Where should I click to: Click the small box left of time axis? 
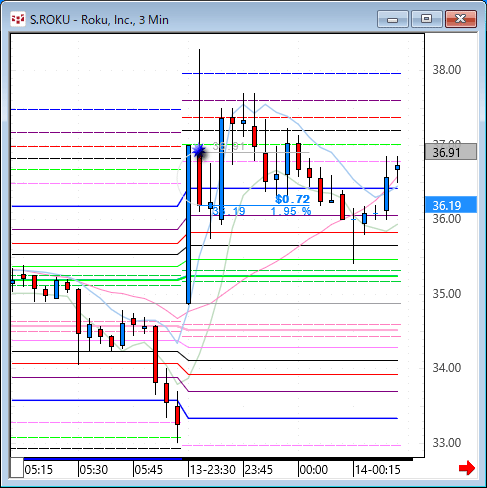click(17, 468)
